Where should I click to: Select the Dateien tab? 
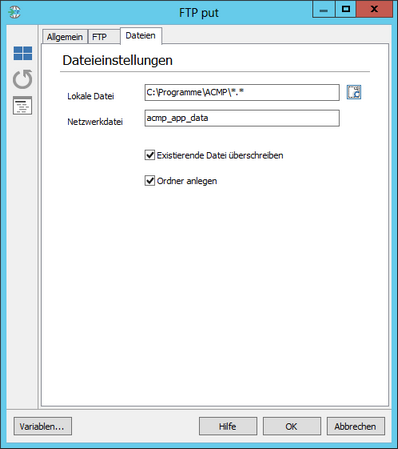(141, 35)
